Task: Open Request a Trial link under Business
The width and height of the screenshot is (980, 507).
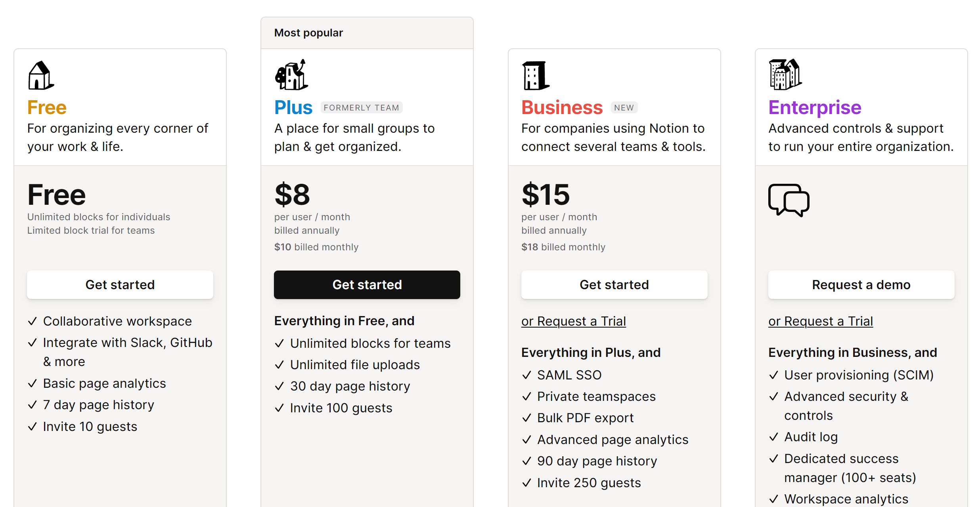Action: pyautogui.click(x=574, y=321)
